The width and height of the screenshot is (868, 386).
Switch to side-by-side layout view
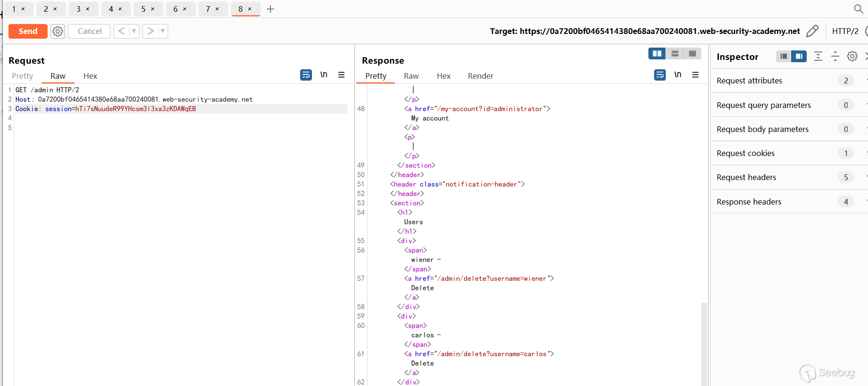click(x=657, y=54)
